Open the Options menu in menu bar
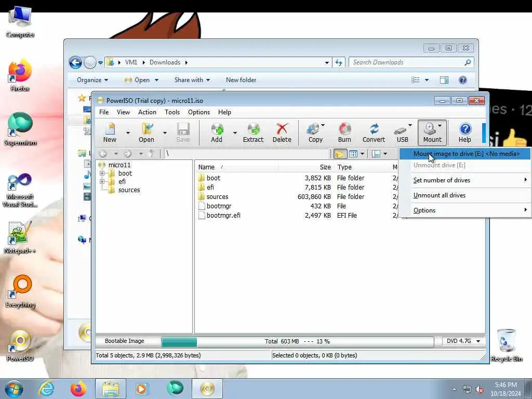 click(199, 112)
